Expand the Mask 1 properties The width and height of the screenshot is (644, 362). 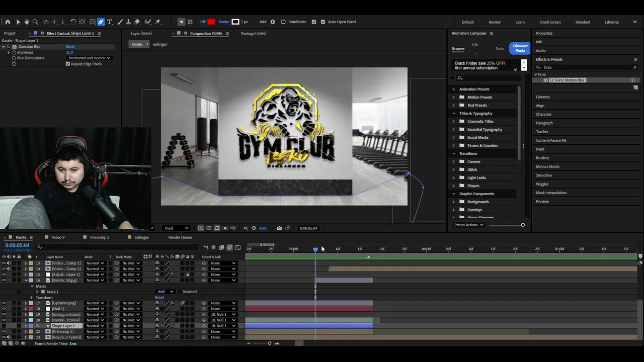pos(37,292)
